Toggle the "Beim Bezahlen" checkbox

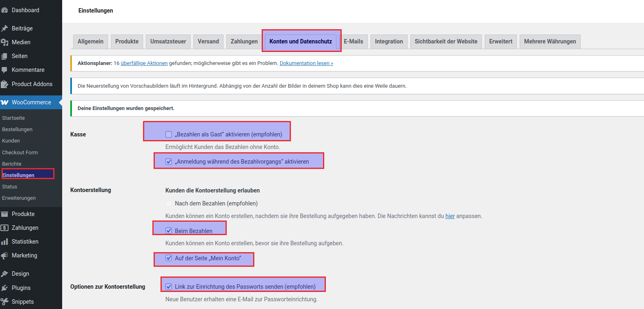(x=169, y=231)
